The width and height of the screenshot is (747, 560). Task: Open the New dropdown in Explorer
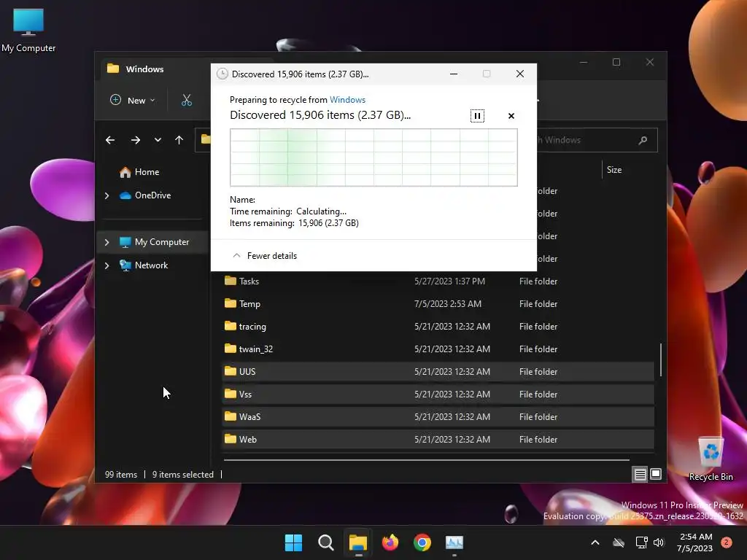click(x=133, y=100)
